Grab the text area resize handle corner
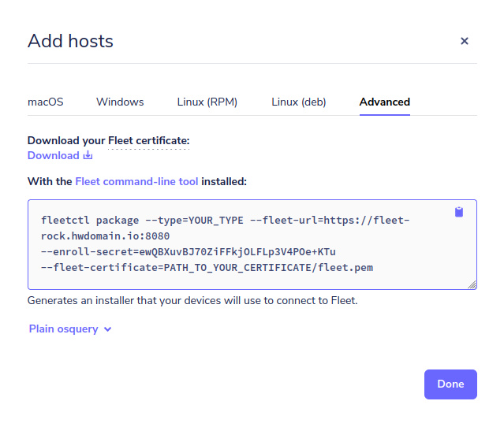The width and height of the screenshot is (504, 427). pos(473,285)
